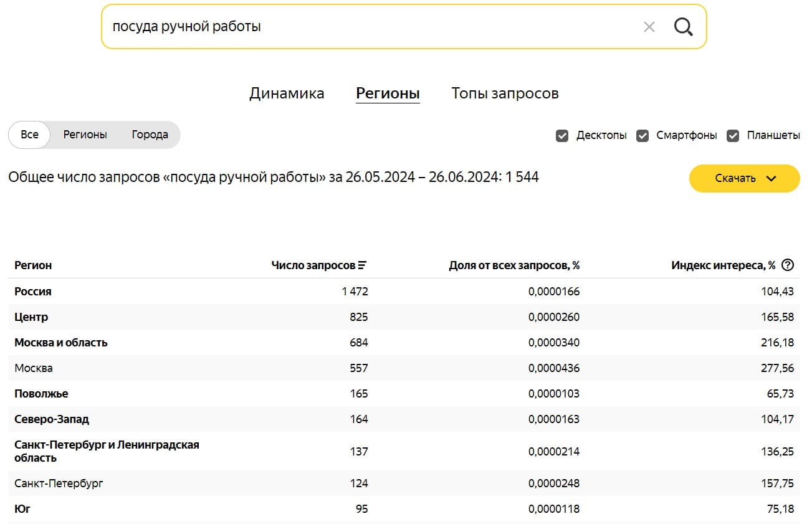Click share value 0,0000103
The height and width of the screenshot is (524, 812).
(x=554, y=394)
